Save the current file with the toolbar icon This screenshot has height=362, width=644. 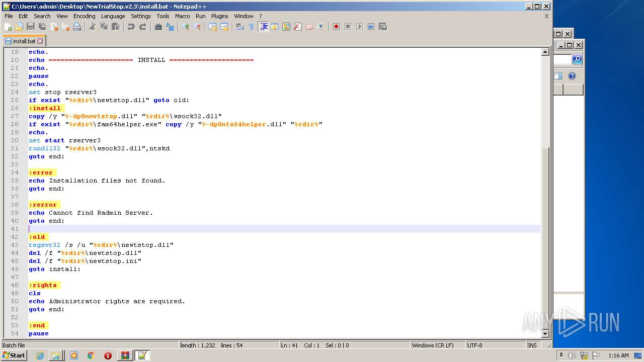31,27
